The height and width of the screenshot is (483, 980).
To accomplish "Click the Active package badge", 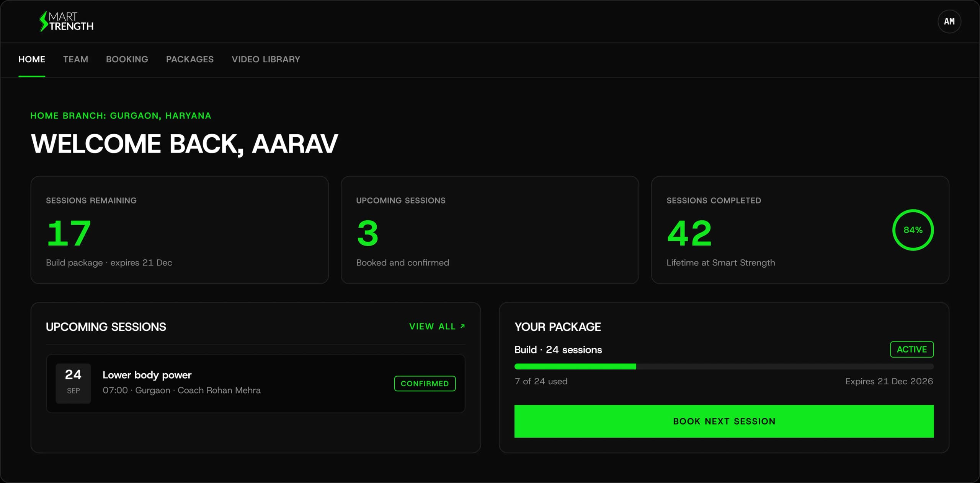I will point(911,349).
